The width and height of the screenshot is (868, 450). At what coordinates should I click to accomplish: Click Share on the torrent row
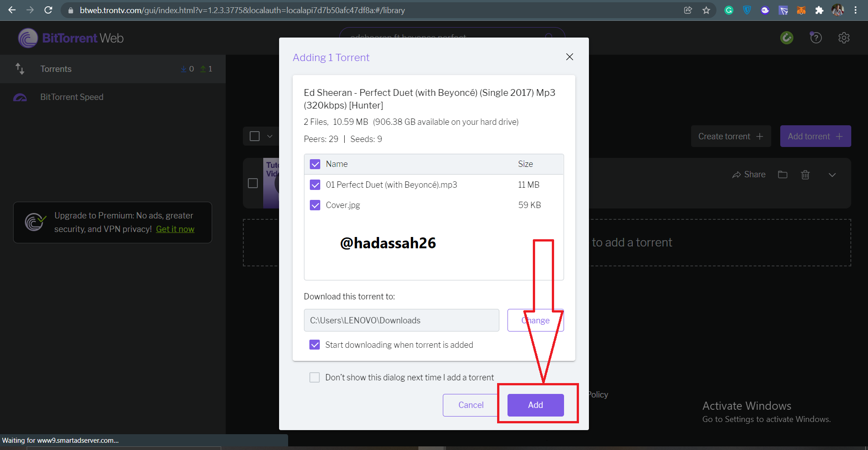[749, 175]
